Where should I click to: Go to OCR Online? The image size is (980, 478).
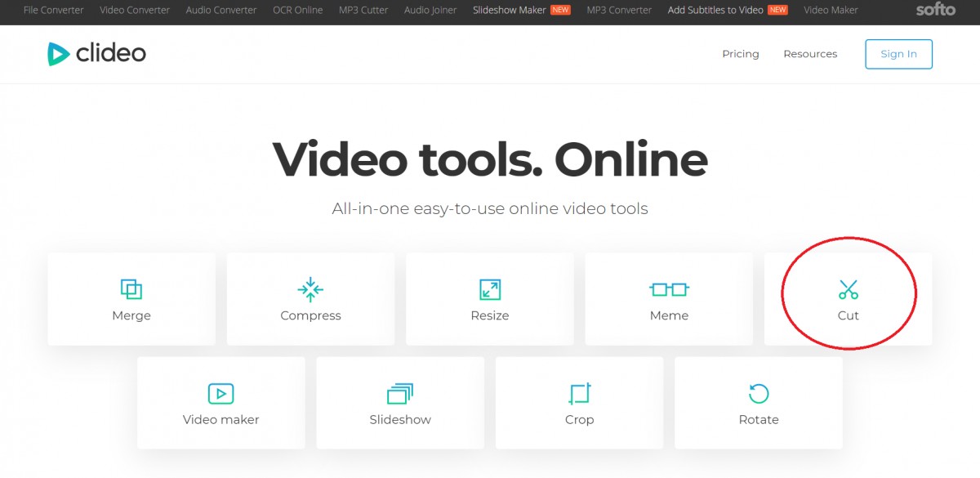pyautogui.click(x=298, y=10)
